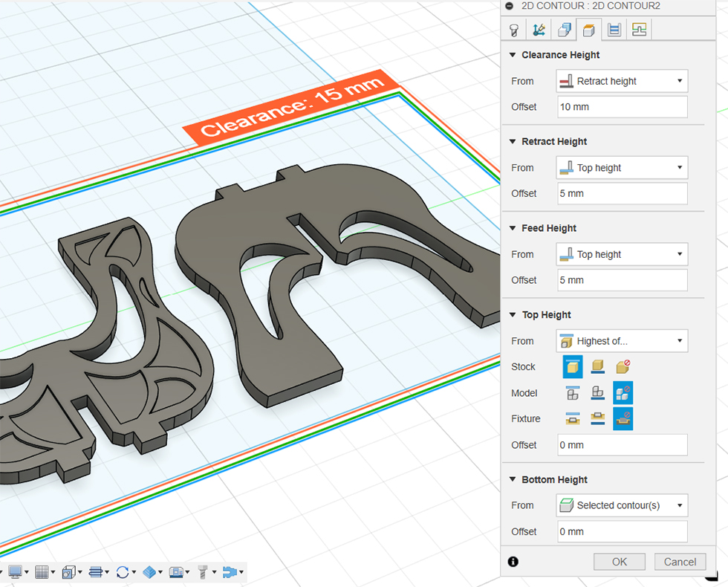This screenshot has height=587, width=728.
Task: Edit Clearance Height offset field
Action: click(x=623, y=107)
